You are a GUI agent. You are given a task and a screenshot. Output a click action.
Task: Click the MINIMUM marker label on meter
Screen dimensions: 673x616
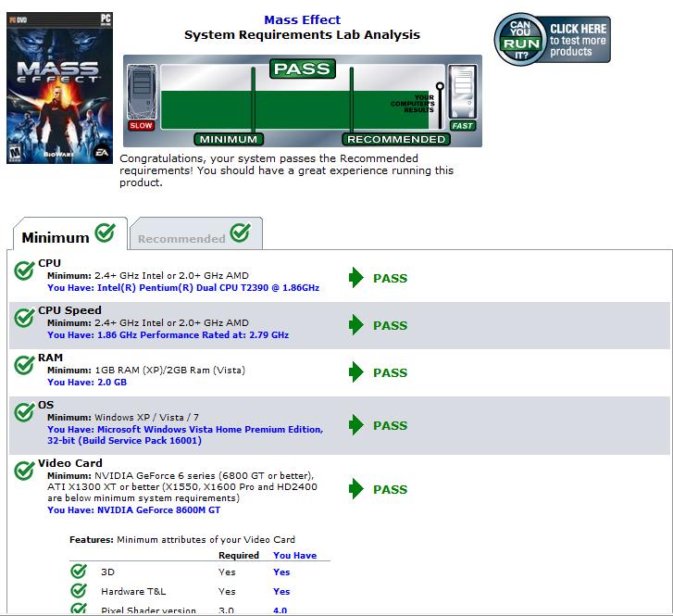pyautogui.click(x=229, y=139)
